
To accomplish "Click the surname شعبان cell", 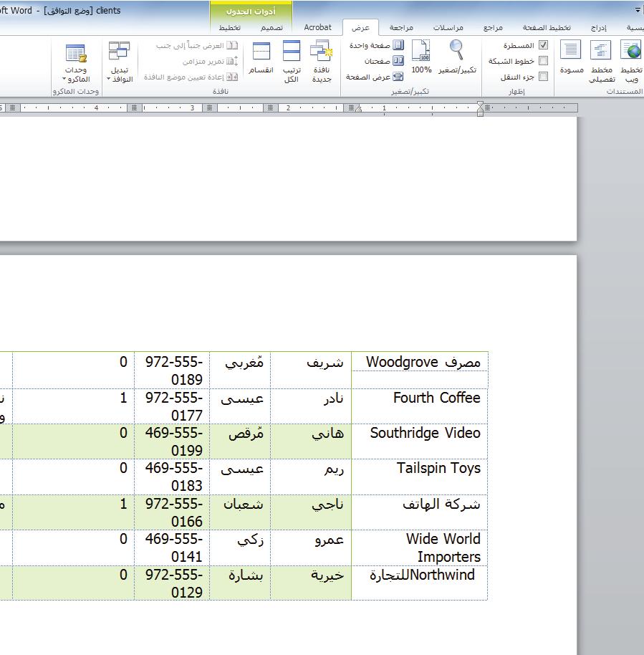I will tap(240, 512).
